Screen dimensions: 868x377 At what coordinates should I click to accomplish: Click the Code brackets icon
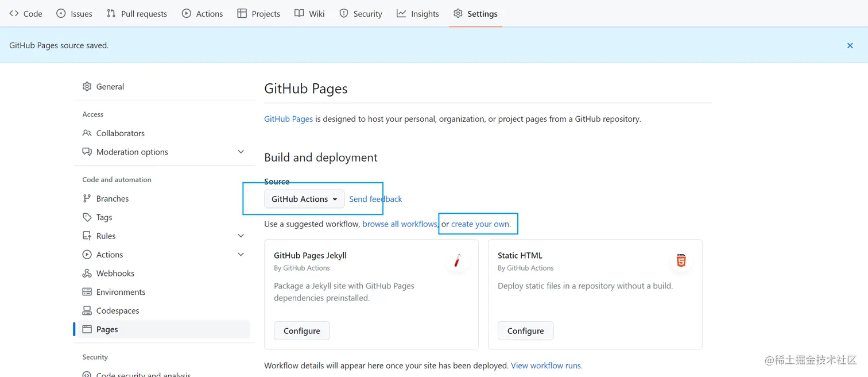[14, 13]
